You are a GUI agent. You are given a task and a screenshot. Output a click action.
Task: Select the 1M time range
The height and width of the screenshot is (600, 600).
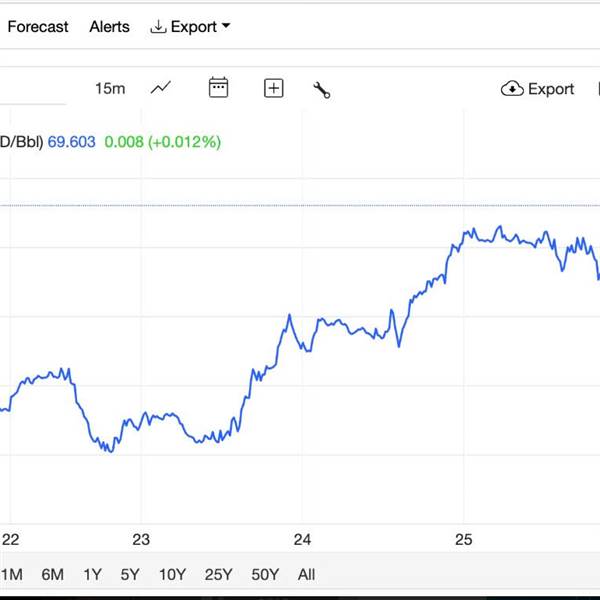click(x=12, y=574)
